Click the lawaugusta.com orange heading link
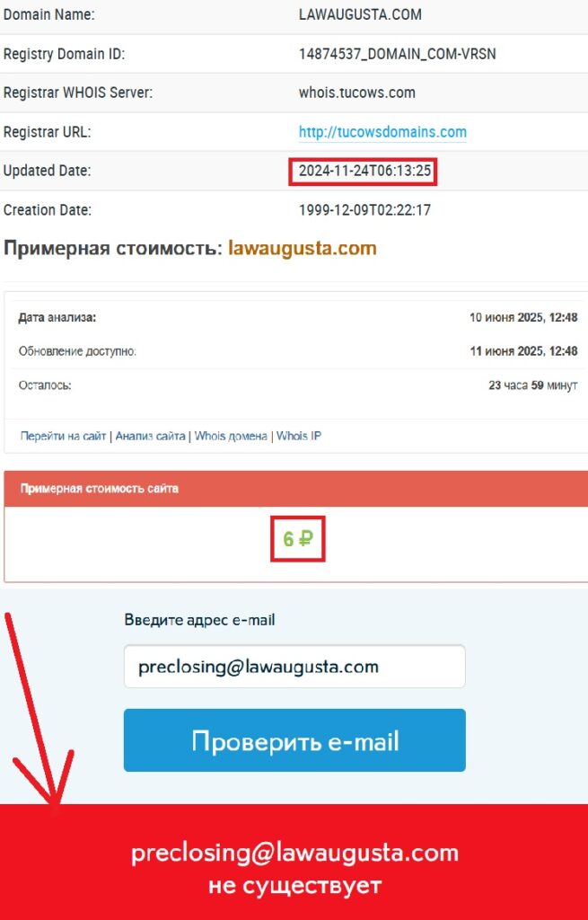The height and width of the screenshot is (920, 588). tap(302, 248)
